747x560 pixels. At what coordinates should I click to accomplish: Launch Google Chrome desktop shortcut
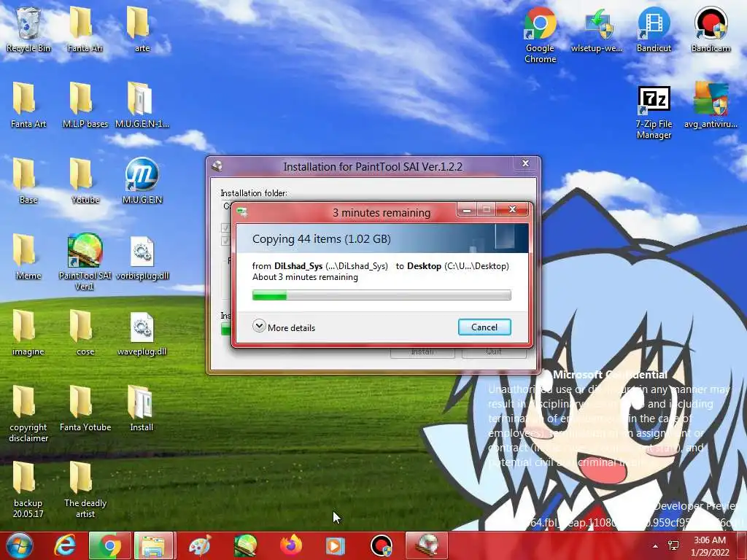click(x=540, y=35)
